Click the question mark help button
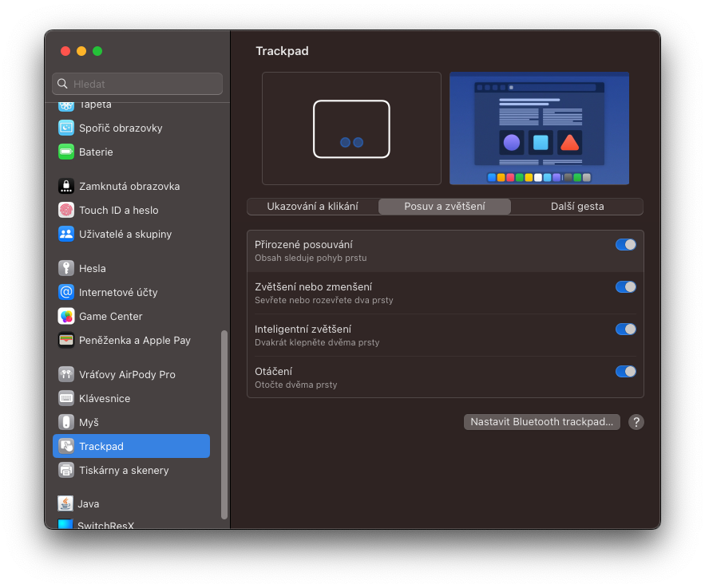Viewport: 705px width, 588px height. point(636,422)
